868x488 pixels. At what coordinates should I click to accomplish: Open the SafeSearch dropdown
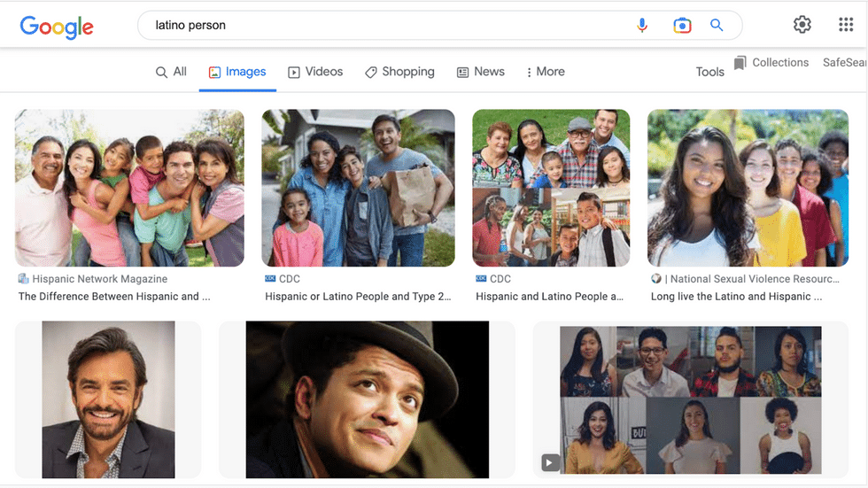[x=844, y=63]
